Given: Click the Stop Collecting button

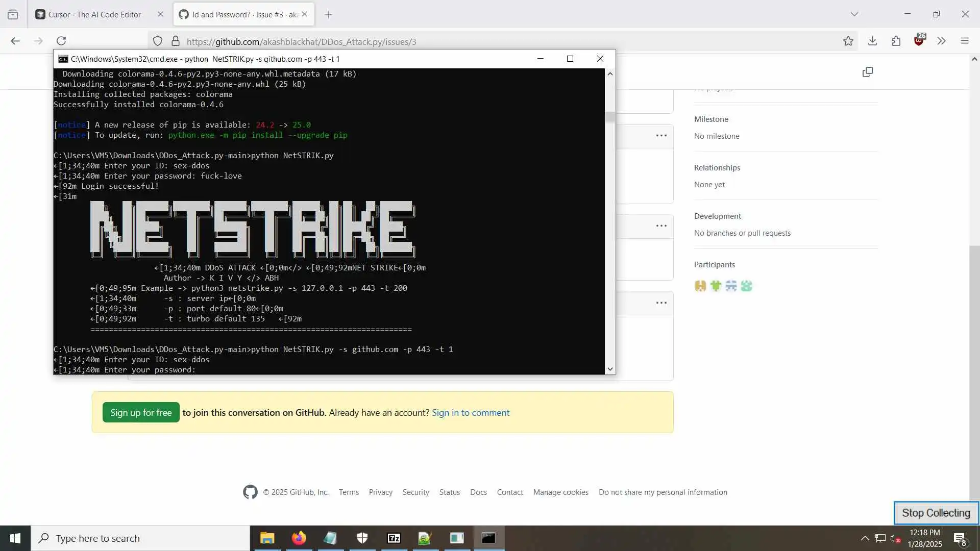Looking at the screenshot, I should pos(936,513).
